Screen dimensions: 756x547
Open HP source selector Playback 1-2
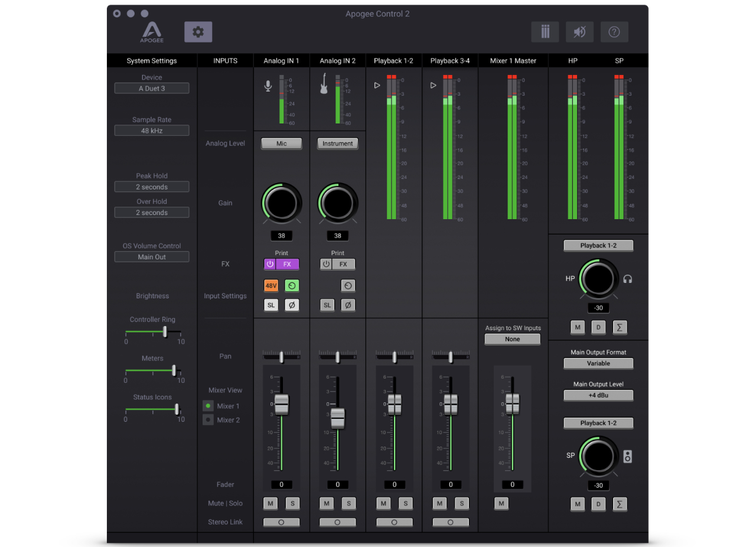pyautogui.click(x=598, y=245)
